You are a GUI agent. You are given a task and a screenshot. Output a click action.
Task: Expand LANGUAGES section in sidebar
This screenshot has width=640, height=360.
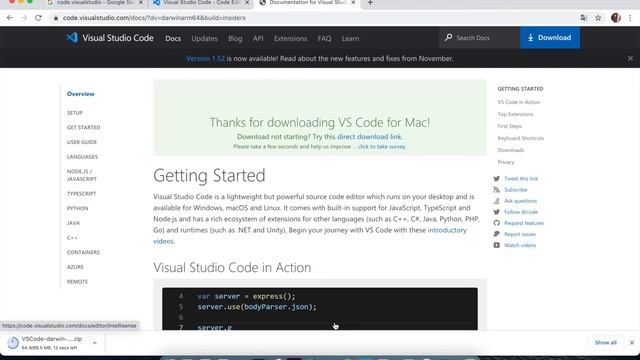pos(82,157)
